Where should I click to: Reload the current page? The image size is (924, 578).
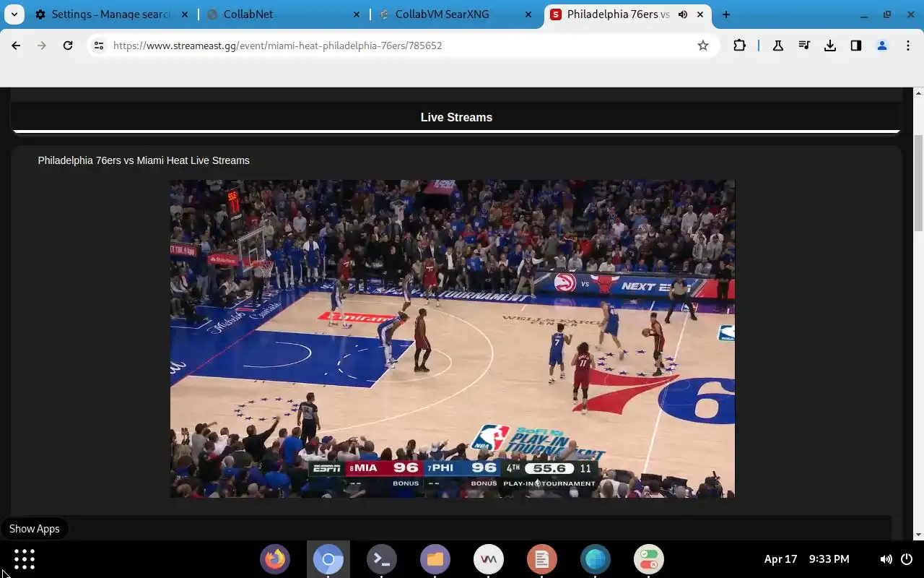coord(68,46)
